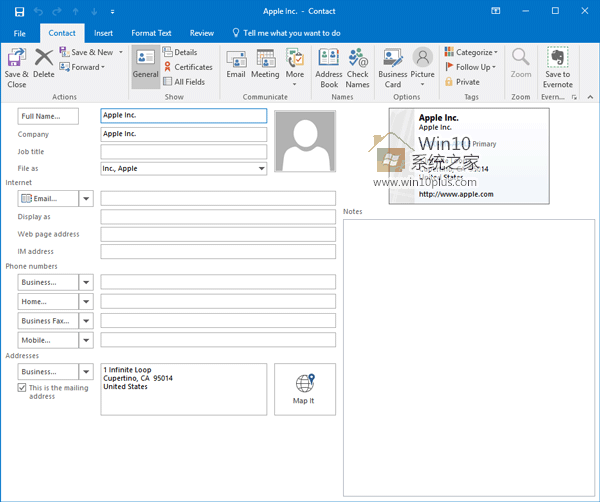The height and width of the screenshot is (502, 600).
Task: Open the Follow Up flag menu
Action: (470, 67)
